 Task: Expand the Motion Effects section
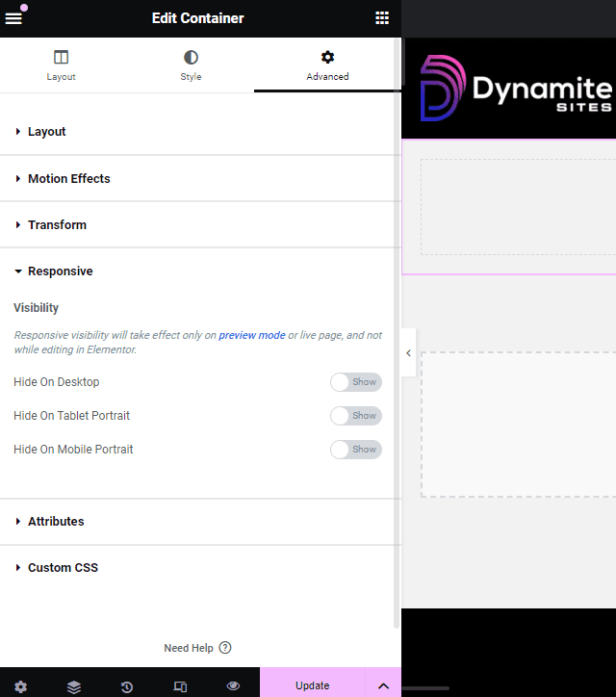(x=68, y=179)
